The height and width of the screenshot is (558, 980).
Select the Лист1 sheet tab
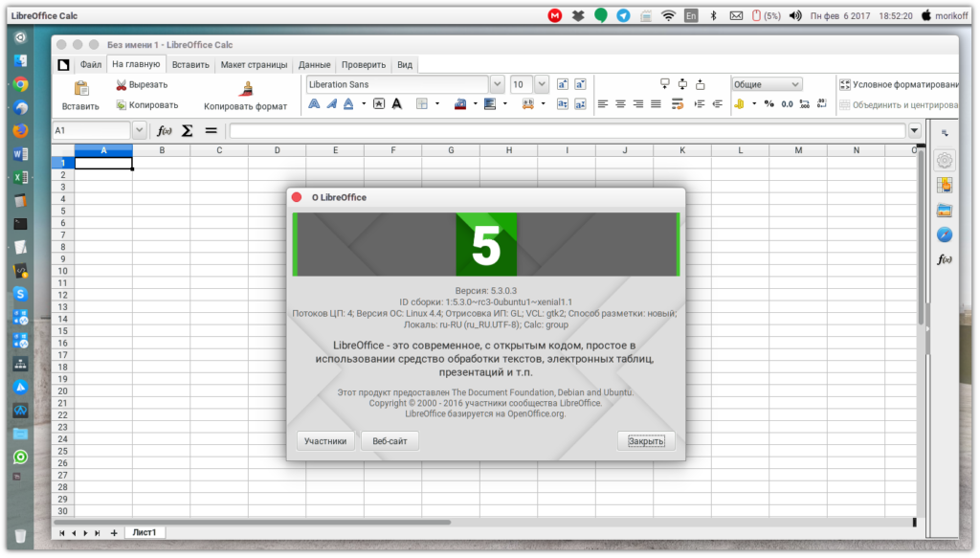pos(145,533)
